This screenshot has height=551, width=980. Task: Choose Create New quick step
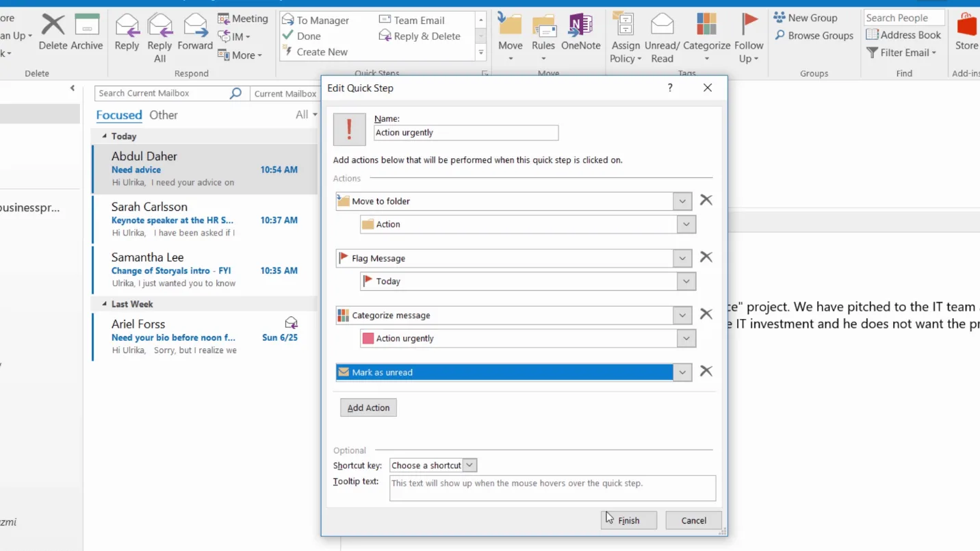point(315,51)
